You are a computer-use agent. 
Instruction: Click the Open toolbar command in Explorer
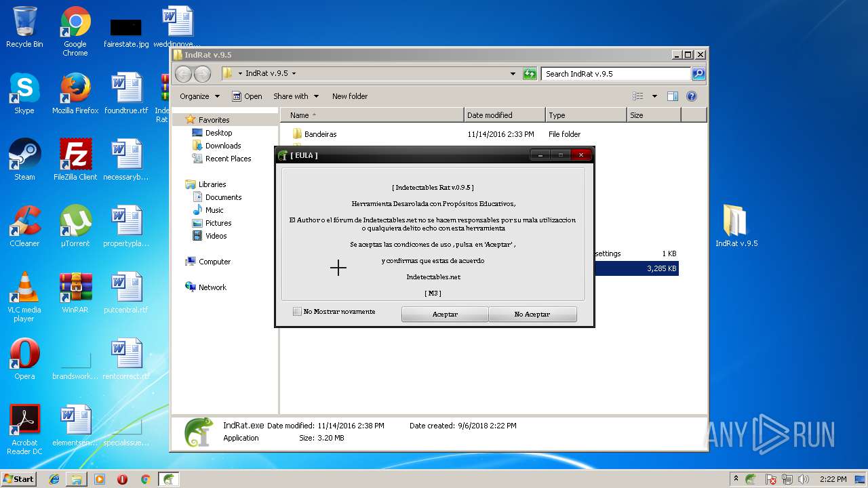[247, 96]
